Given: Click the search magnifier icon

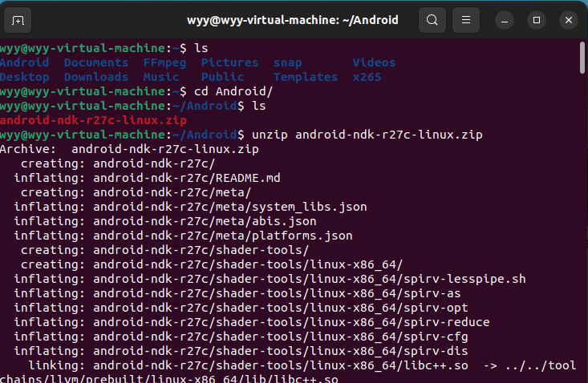Looking at the screenshot, I should point(432,19).
